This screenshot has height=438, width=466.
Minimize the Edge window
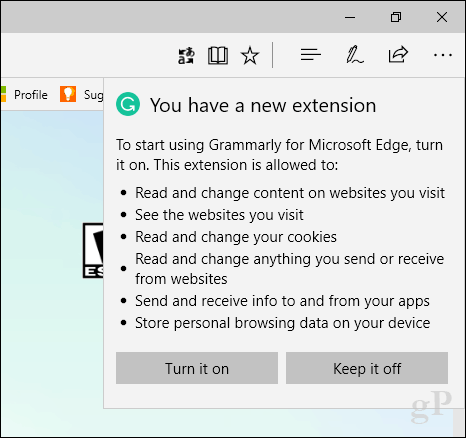click(x=350, y=17)
